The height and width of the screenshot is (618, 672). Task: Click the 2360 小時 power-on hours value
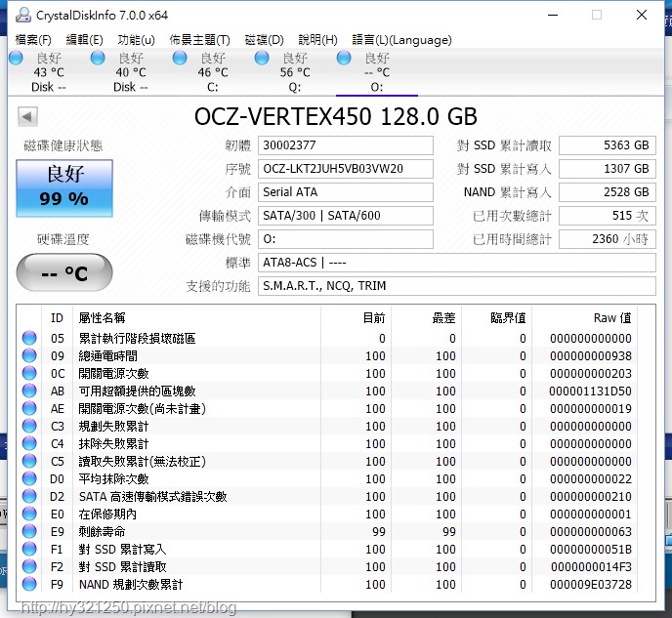pyautogui.click(x=608, y=239)
